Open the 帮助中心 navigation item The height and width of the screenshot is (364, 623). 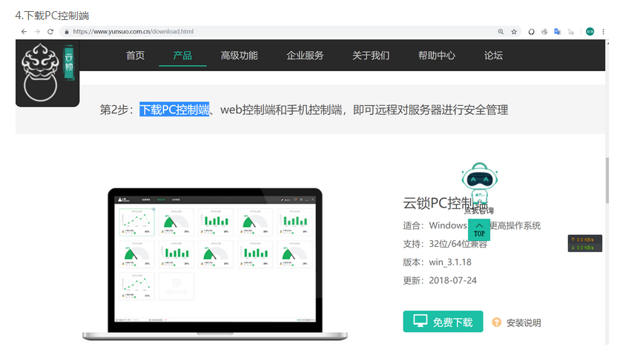point(437,55)
